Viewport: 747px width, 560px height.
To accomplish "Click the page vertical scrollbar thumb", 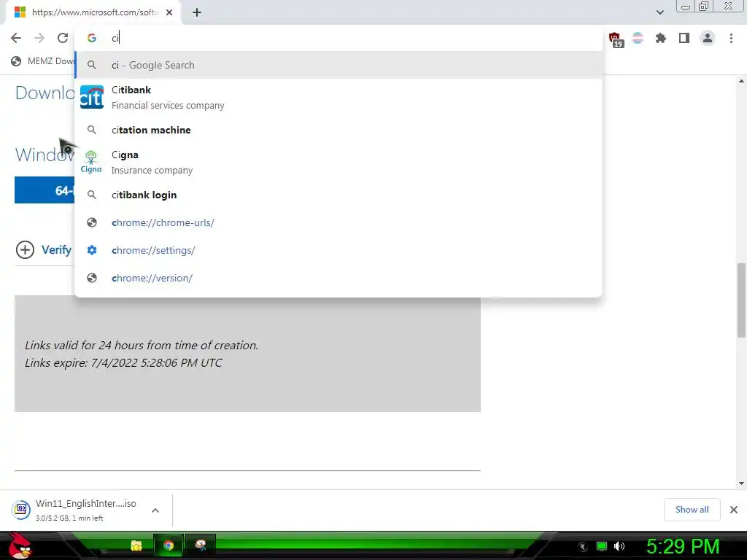I will pos(741,300).
